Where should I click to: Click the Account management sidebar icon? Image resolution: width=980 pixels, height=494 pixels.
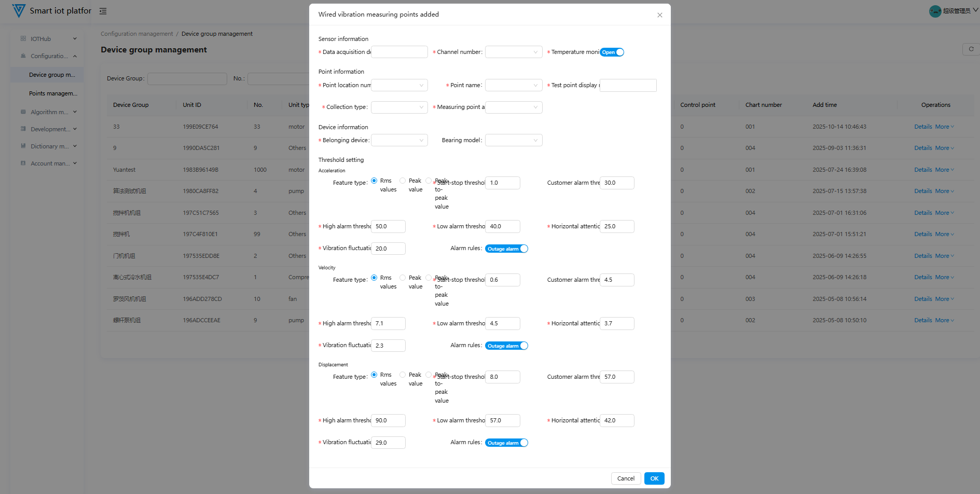click(23, 163)
